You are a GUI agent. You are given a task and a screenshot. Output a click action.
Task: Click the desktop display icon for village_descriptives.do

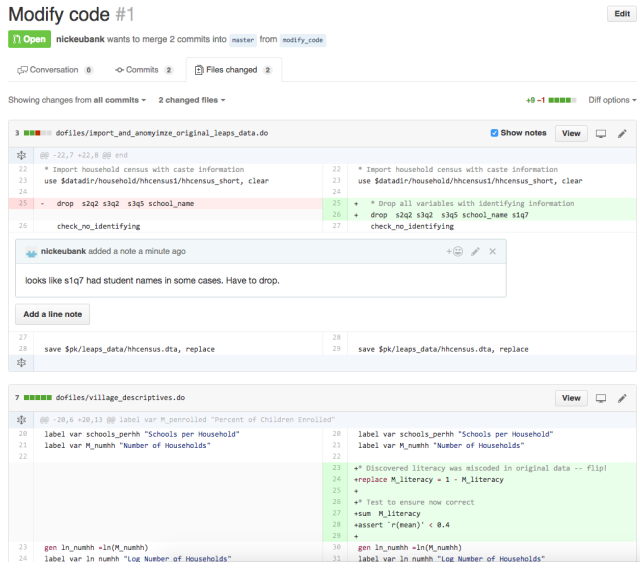coord(601,398)
